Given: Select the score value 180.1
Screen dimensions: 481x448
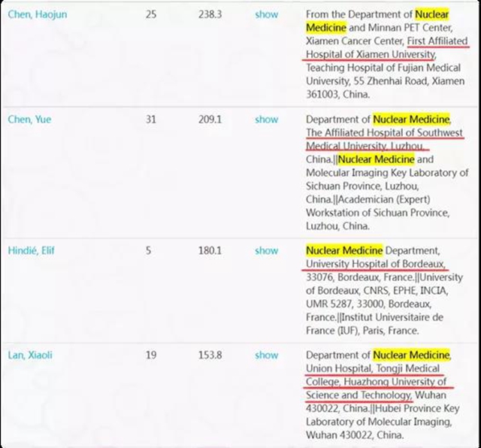Looking at the screenshot, I should click(x=210, y=250).
